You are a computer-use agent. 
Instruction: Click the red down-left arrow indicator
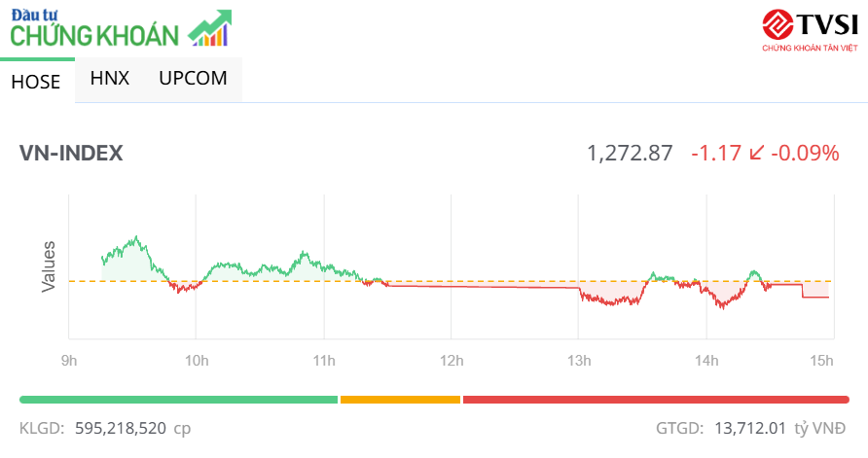[756, 154]
